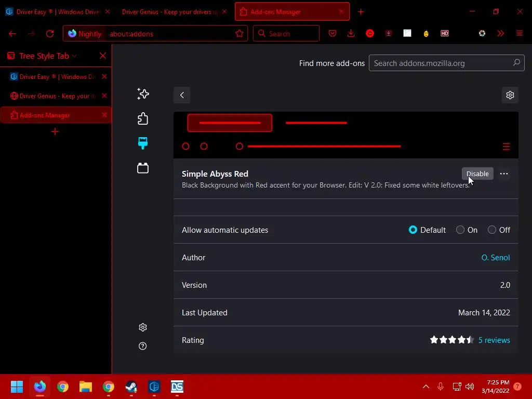Click the Simple Abyss Red theme preview image
The image size is (532, 399).
[345, 135]
